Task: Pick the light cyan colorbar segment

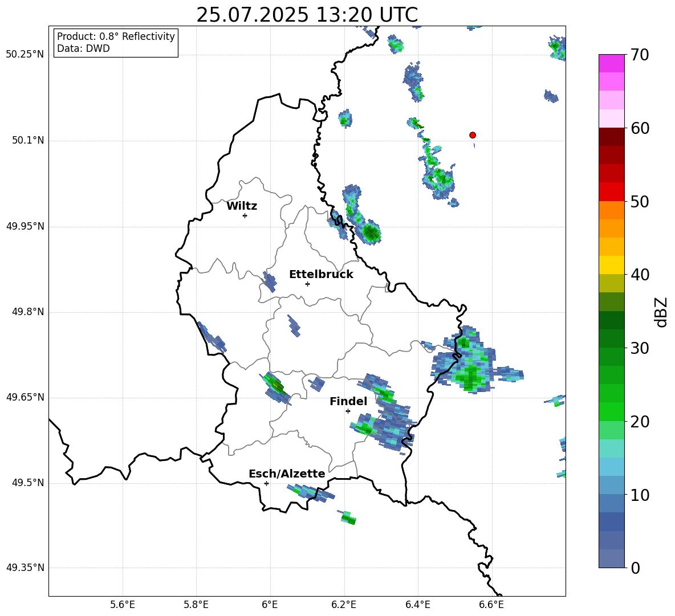Action: coord(611,448)
